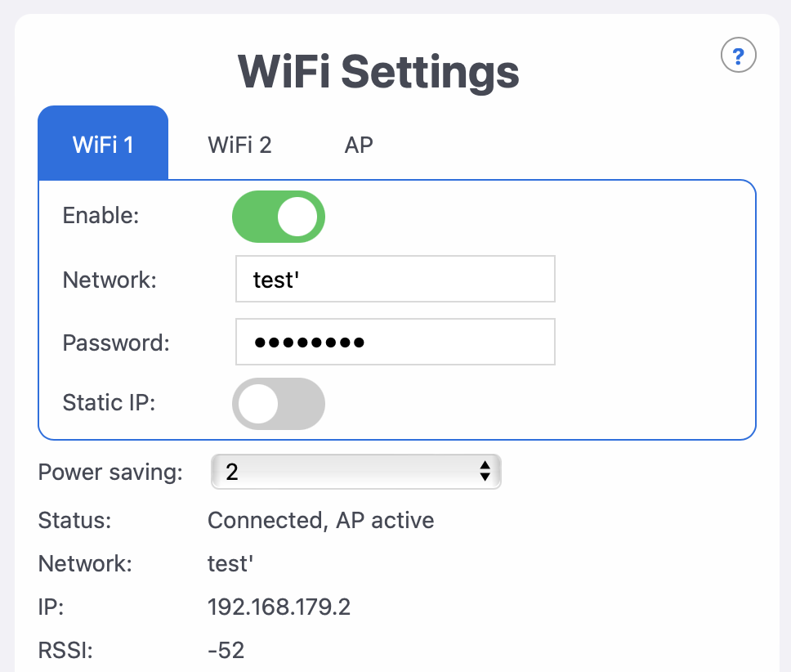Turn on Static IP
Screen dimensions: 791x672
coord(278,403)
